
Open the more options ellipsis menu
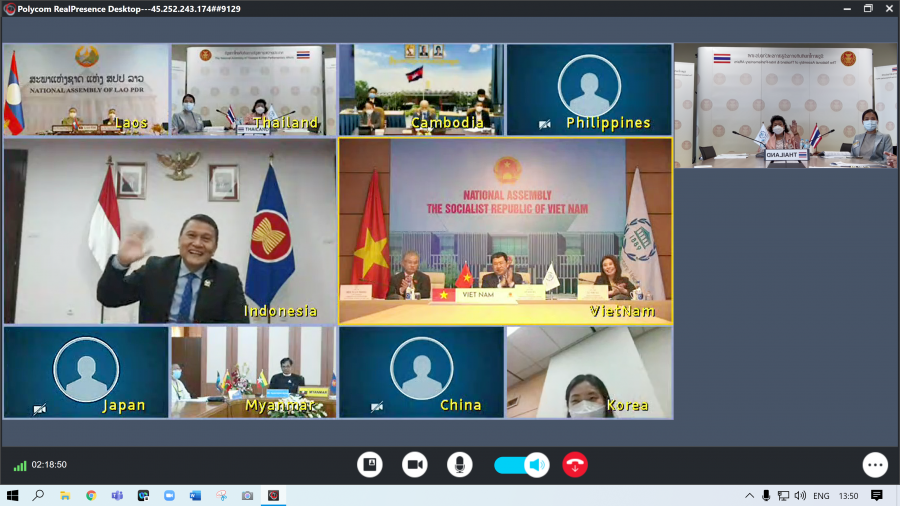pyautogui.click(x=875, y=464)
